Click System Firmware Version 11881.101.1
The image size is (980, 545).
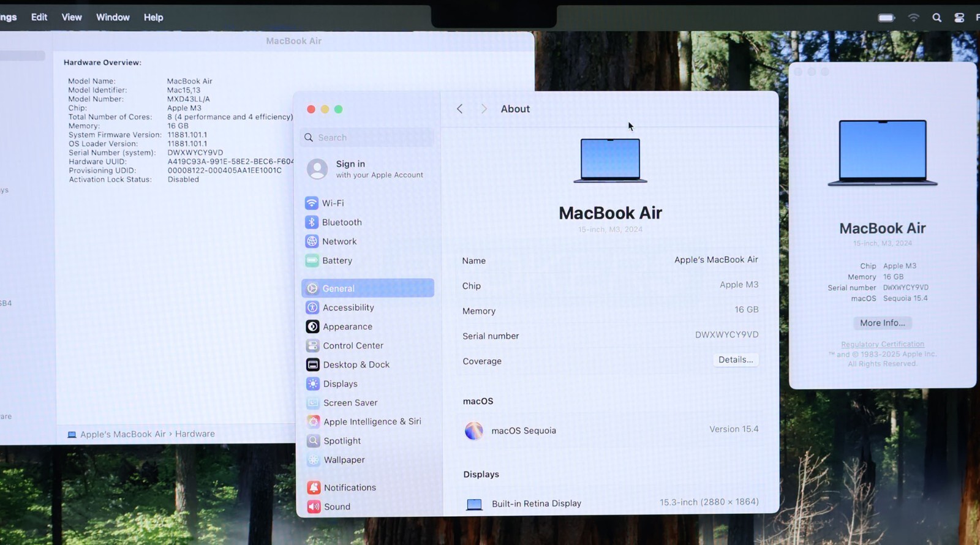pos(187,135)
